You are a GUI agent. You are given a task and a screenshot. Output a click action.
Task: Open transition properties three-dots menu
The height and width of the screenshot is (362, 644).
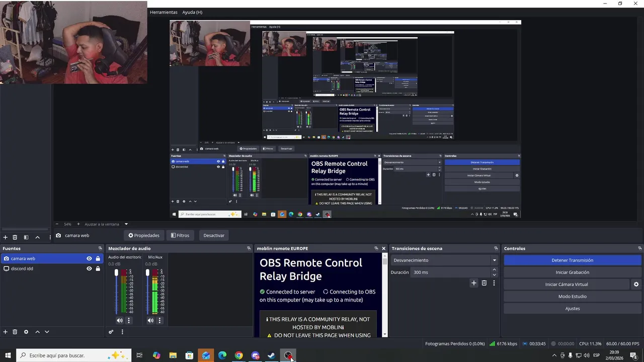(494, 283)
